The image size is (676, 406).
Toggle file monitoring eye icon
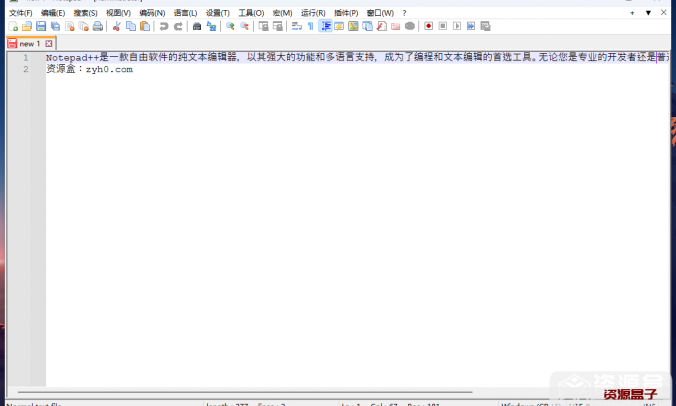(410, 26)
